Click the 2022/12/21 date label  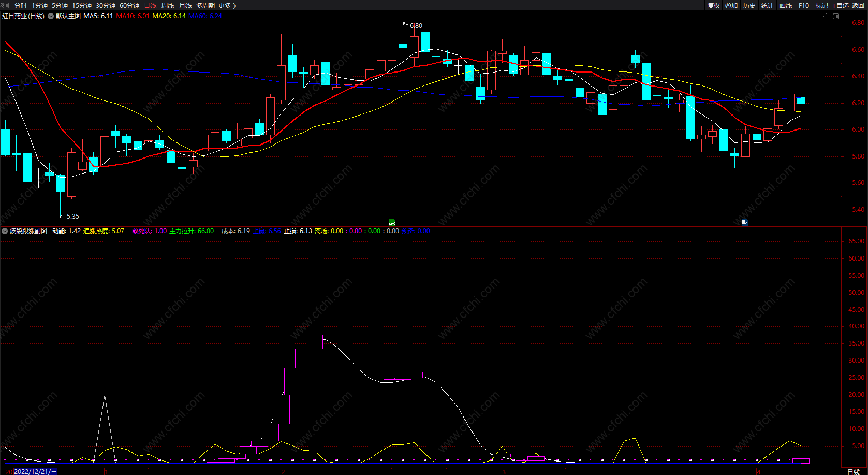[36, 471]
